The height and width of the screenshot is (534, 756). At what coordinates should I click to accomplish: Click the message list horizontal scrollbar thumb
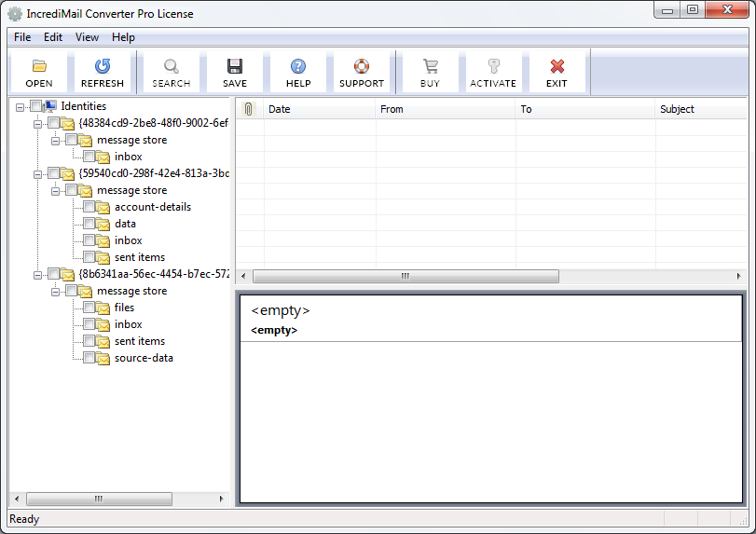[x=405, y=276]
